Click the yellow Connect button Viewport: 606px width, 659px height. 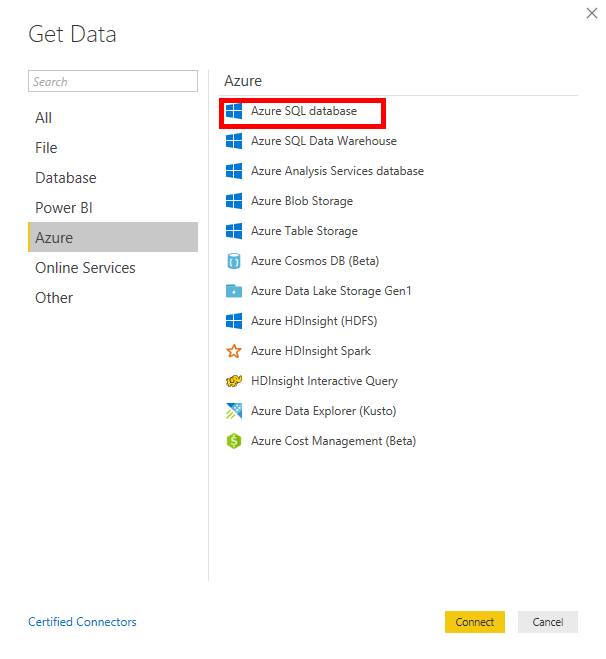pyautogui.click(x=474, y=622)
